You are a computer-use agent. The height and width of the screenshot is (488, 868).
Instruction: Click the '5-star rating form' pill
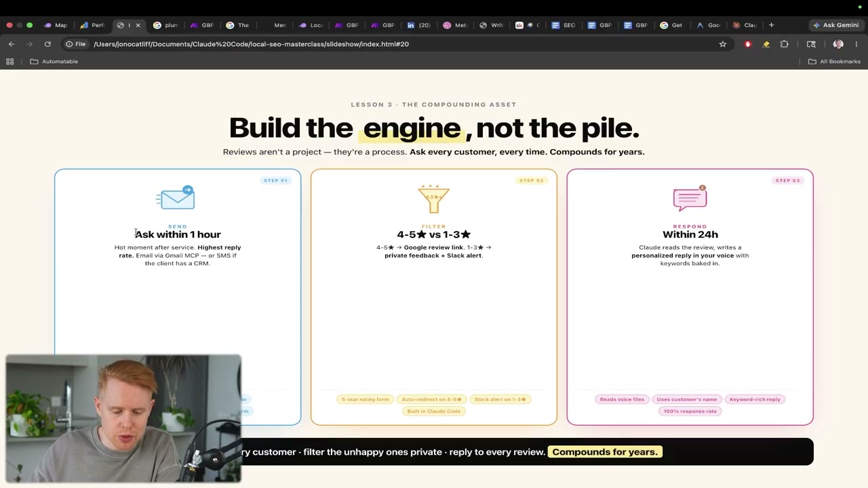tap(365, 399)
